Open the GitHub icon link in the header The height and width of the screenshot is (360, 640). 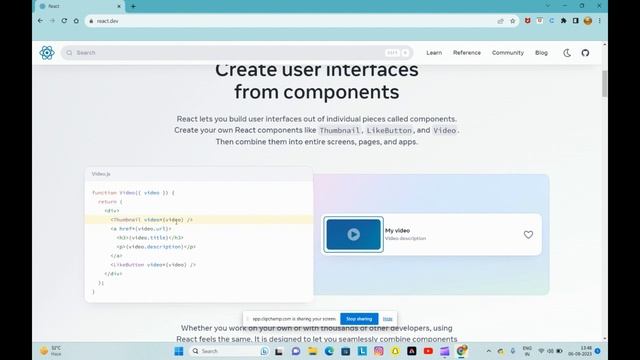pyautogui.click(x=585, y=53)
